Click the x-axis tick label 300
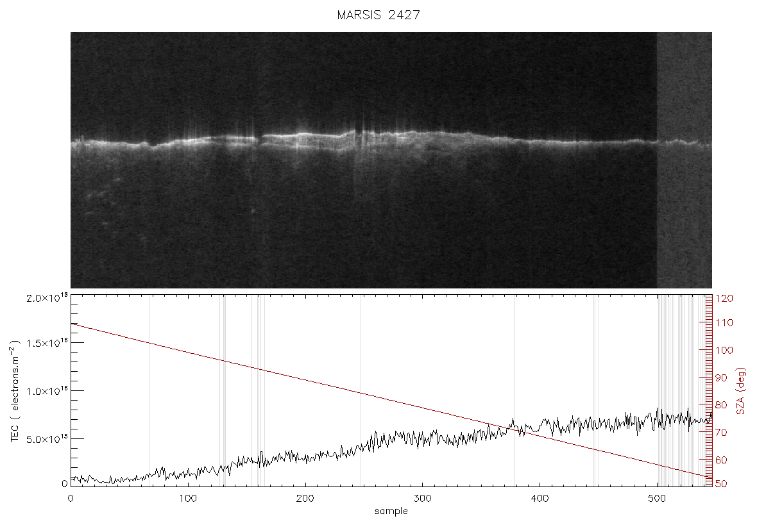This screenshot has width=757, height=532. (422, 498)
